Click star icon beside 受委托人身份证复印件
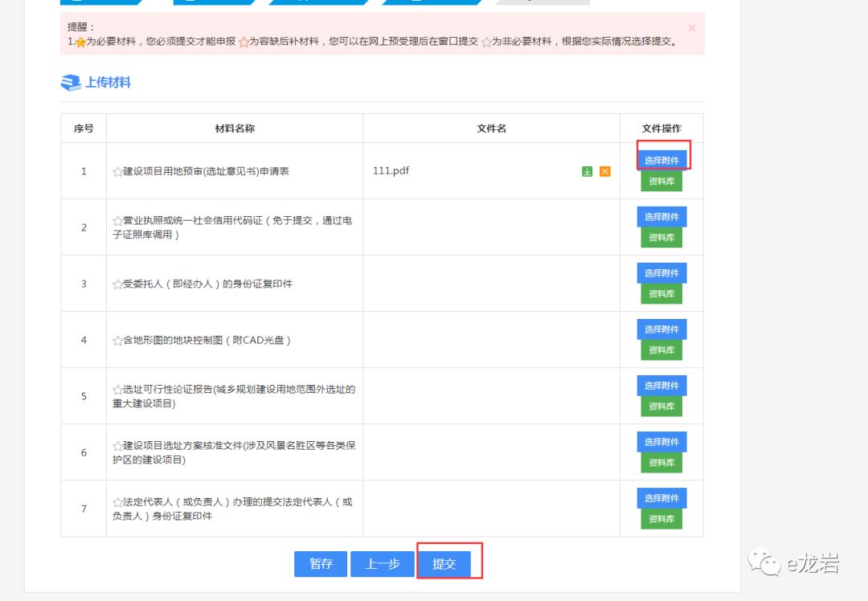This screenshot has width=868, height=601. [x=117, y=284]
